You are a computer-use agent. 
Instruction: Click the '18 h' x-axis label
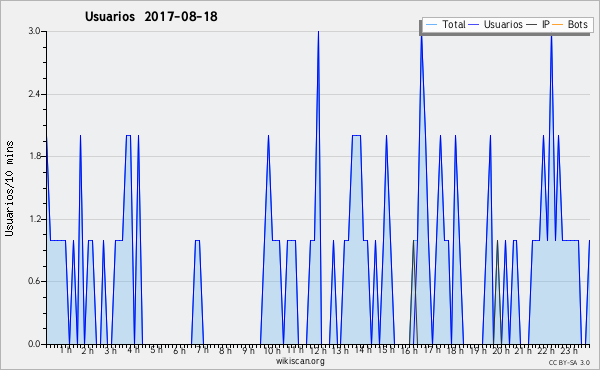[455, 350]
